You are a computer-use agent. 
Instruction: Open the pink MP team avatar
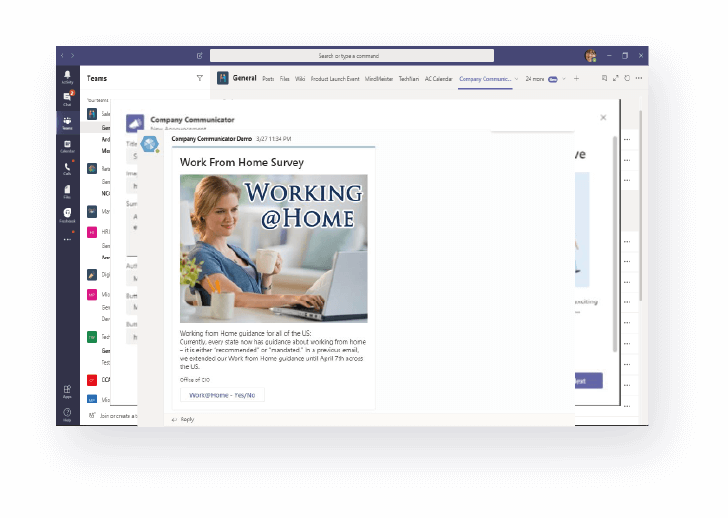point(92,295)
